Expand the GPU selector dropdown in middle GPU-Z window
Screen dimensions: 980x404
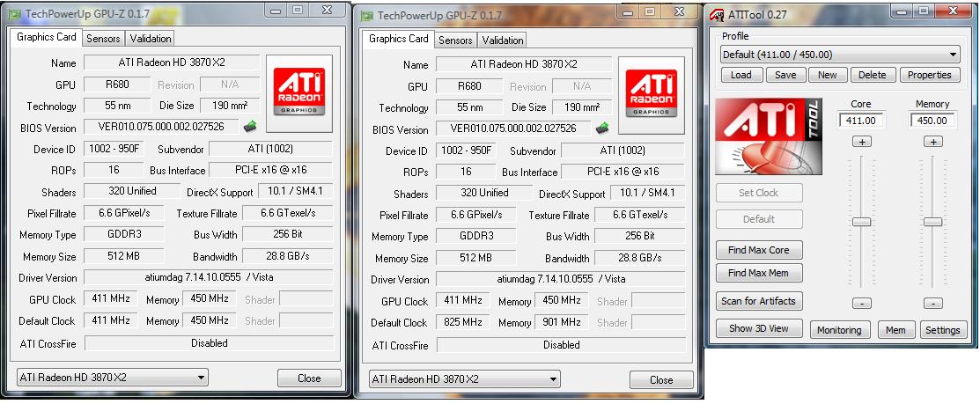[x=464, y=379]
